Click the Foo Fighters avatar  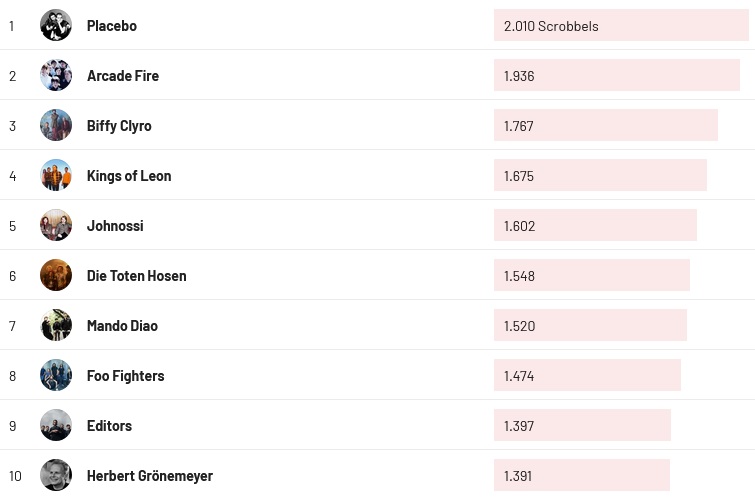(x=56, y=375)
